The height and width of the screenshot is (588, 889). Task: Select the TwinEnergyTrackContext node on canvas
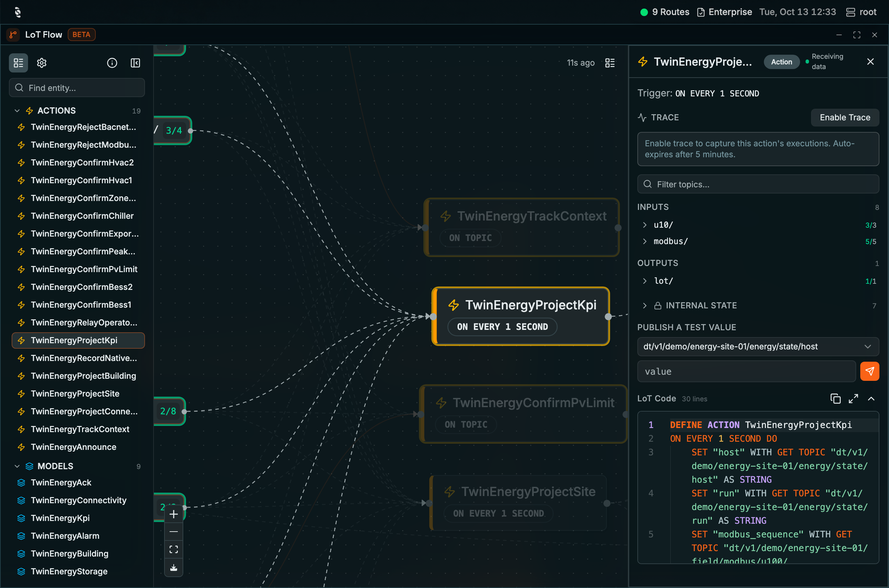coord(521,227)
